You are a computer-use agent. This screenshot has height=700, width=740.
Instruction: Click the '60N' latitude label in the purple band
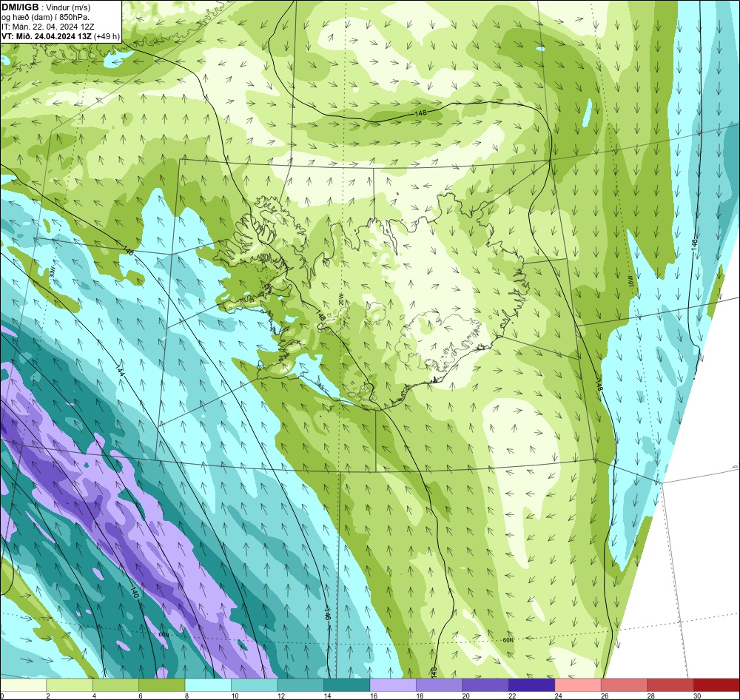164,635
